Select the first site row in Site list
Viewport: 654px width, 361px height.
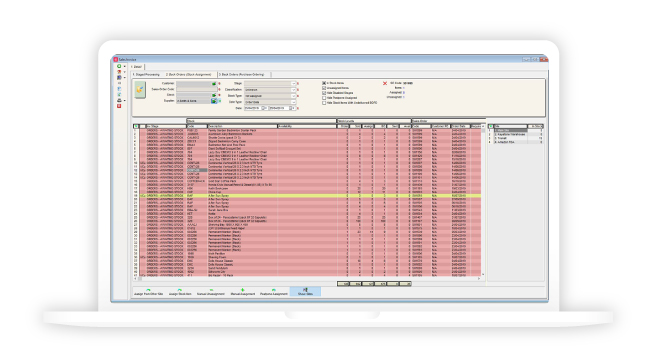click(x=516, y=130)
